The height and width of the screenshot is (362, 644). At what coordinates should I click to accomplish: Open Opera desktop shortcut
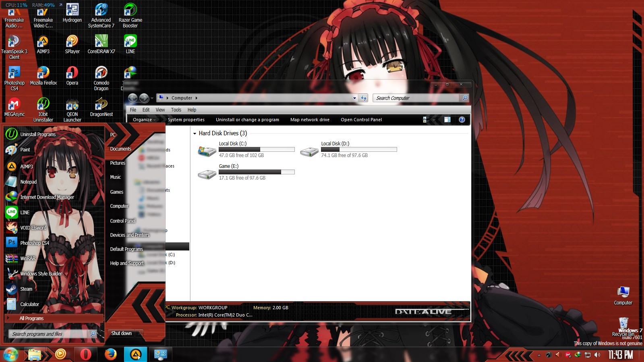tap(72, 76)
